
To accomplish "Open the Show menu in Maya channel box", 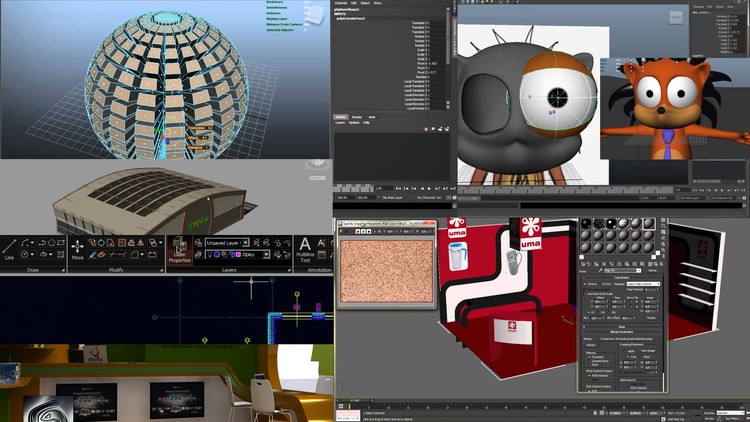I will pyautogui.click(x=377, y=3).
